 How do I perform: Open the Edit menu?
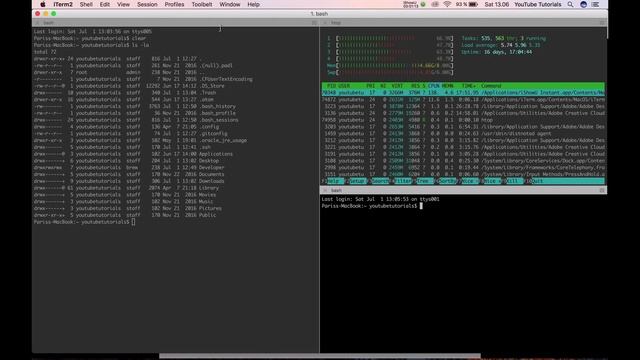click(x=104, y=4)
